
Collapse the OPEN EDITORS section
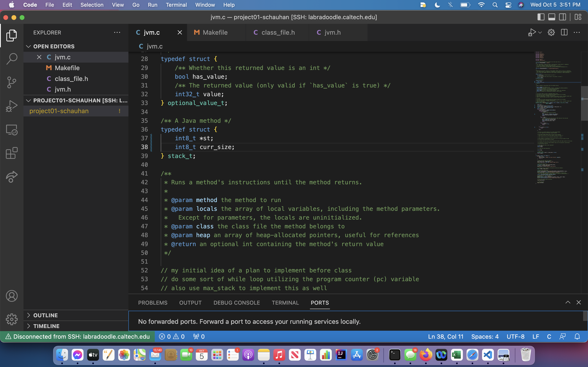[x=54, y=46]
